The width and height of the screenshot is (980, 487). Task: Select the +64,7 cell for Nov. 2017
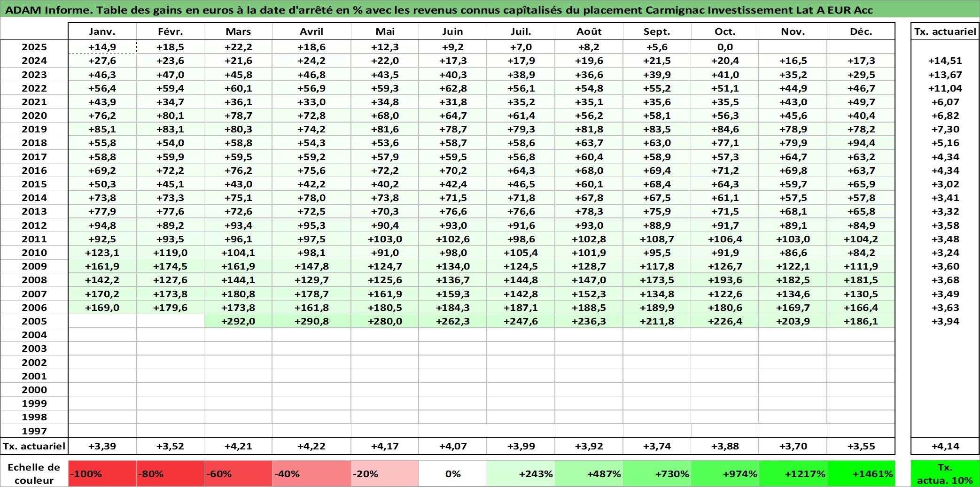pos(793,157)
